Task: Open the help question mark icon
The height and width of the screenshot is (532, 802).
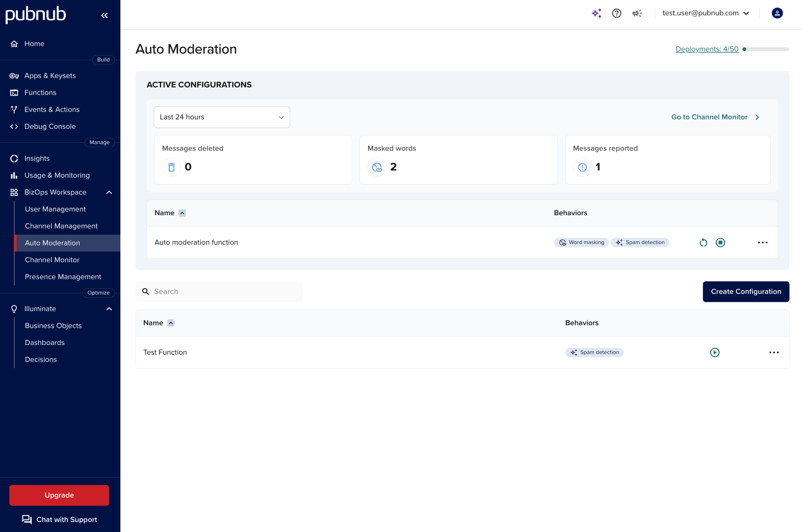Action: click(617, 13)
